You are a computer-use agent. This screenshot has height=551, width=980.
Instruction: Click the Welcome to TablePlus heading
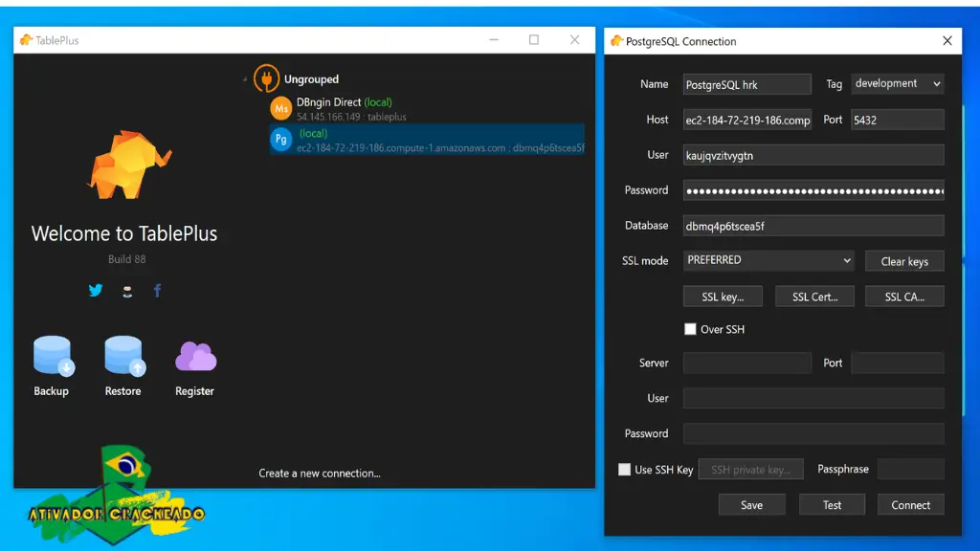pyautogui.click(x=124, y=233)
